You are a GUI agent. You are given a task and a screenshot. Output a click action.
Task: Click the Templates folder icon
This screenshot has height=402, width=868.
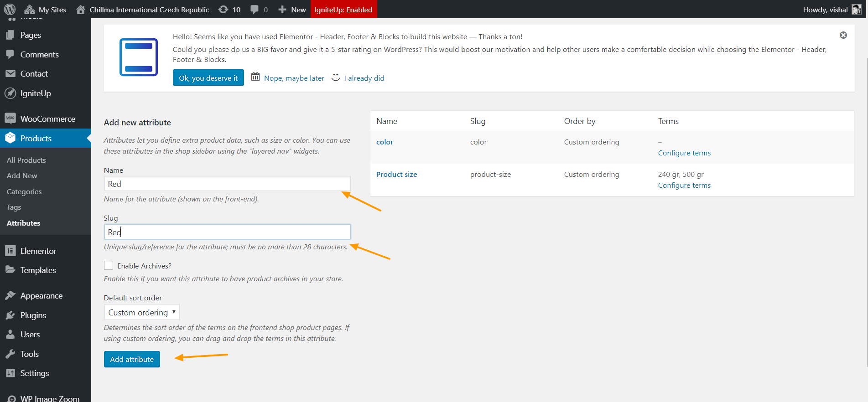coord(10,270)
